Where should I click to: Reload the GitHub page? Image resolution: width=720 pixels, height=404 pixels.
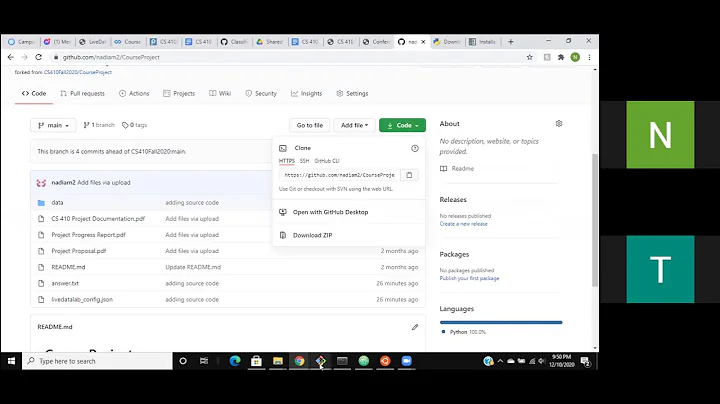[x=39, y=57]
